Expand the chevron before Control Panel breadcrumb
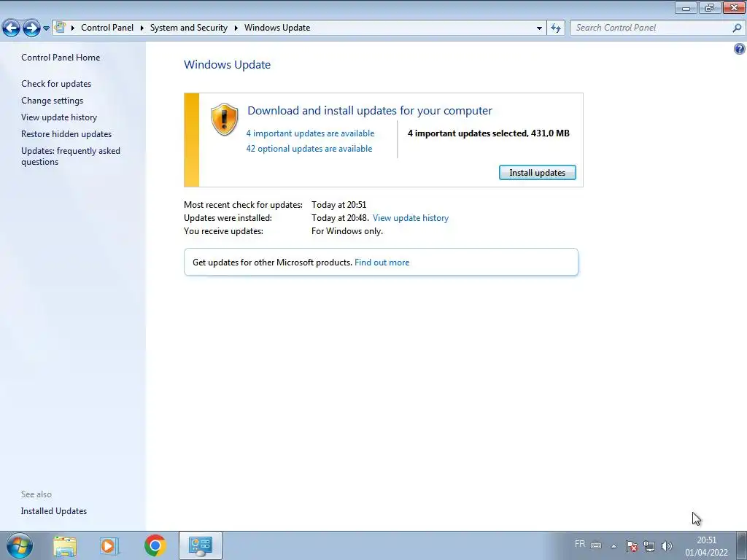This screenshot has width=747, height=560. 73,28
